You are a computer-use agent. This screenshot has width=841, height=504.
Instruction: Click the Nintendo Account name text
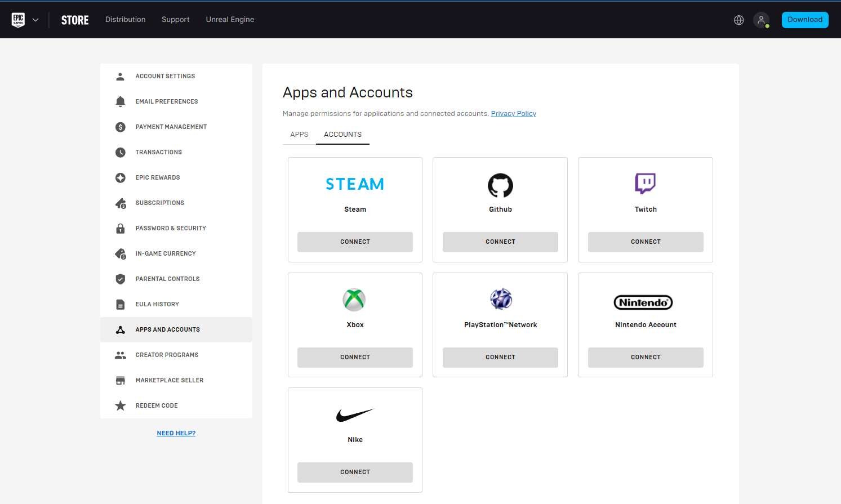point(646,325)
